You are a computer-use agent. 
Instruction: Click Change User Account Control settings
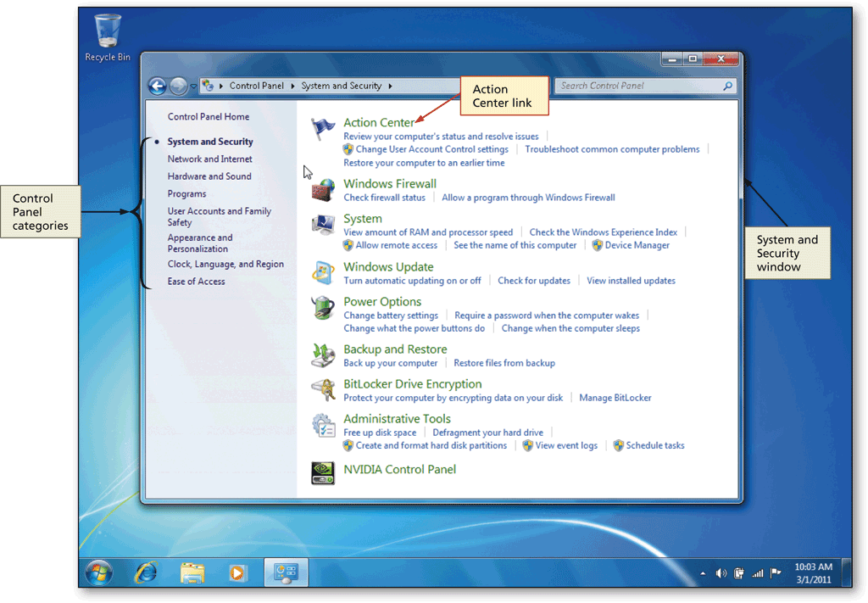(x=431, y=149)
